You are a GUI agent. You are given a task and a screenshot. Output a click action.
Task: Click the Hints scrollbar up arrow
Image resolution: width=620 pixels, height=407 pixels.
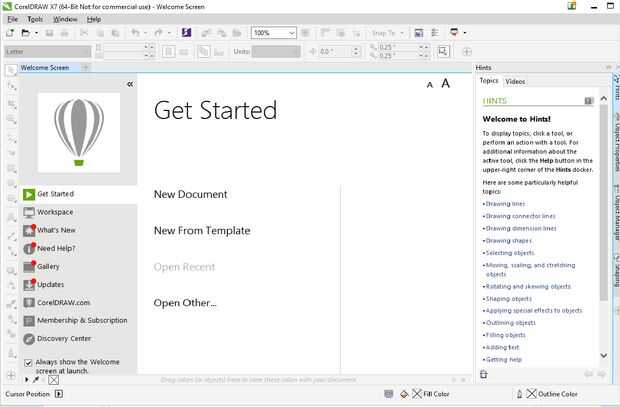(604, 98)
